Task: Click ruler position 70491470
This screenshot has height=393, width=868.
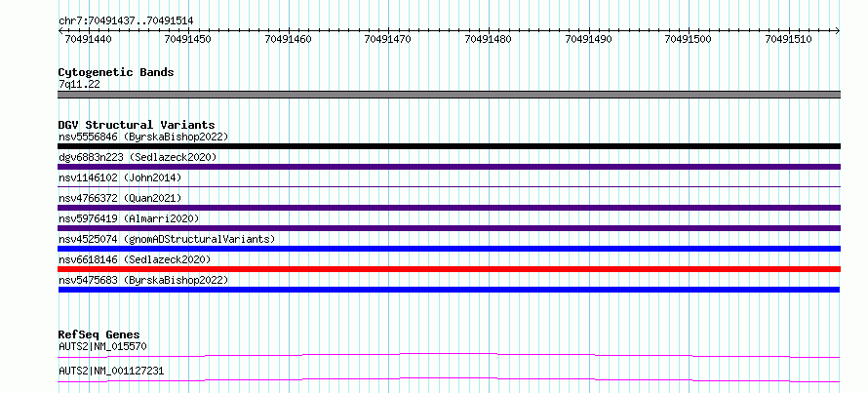Action: 388,39
